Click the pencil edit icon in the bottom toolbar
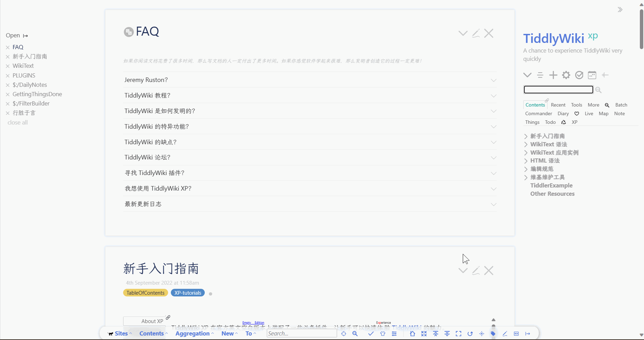Screen dimensions: 644x340 tap(505, 334)
